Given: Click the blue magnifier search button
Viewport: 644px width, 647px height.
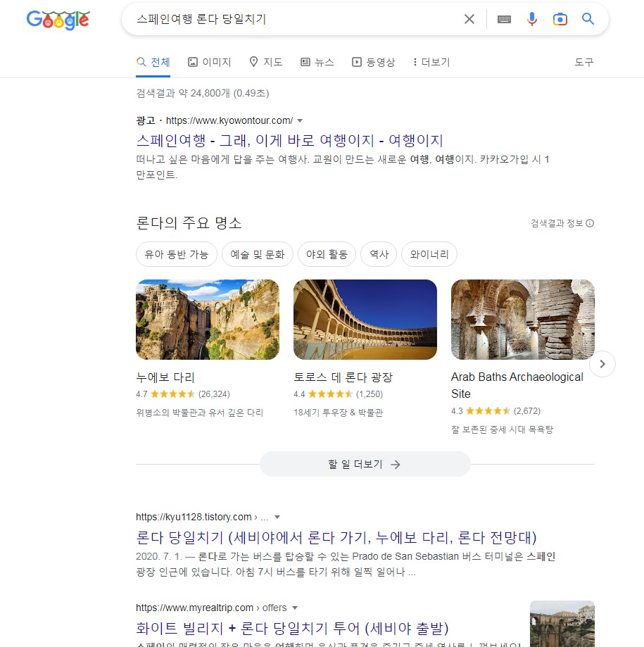Looking at the screenshot, I should 588,19.
